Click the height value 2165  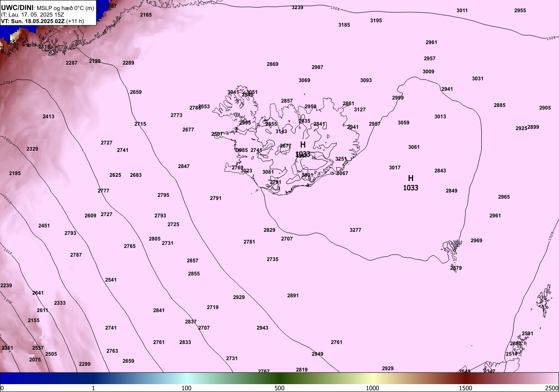[146, 15]
